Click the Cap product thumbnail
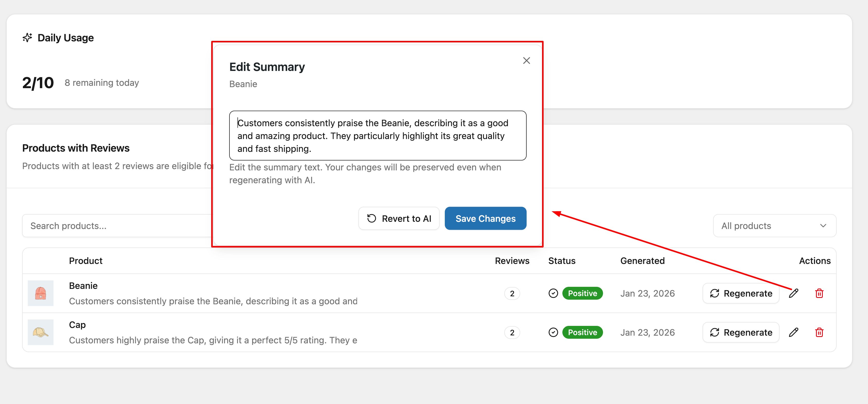868x404 pixels. point(40,332)
